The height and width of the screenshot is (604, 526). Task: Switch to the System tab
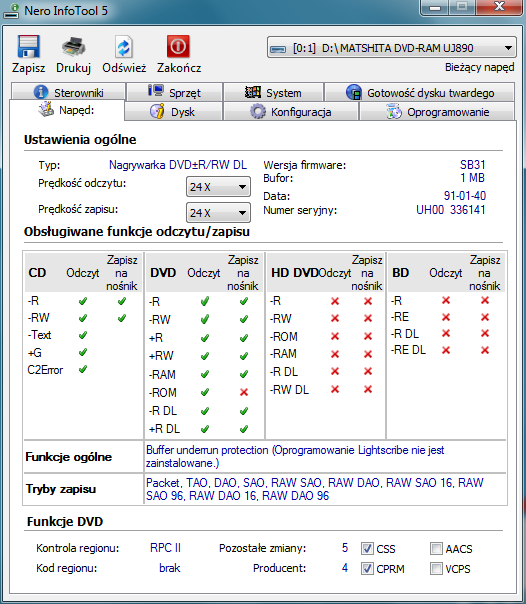click(x=273, y=92)
